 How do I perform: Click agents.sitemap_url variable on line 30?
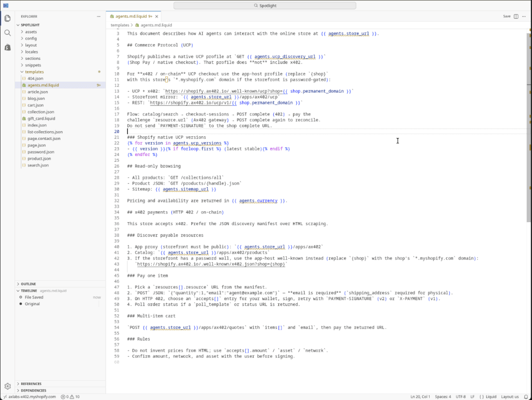tap(185, 189)
